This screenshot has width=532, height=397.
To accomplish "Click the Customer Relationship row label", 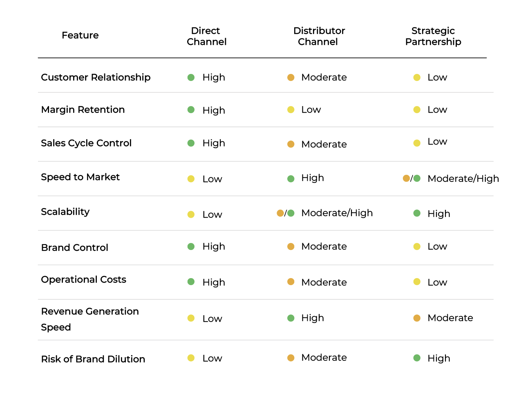I will (96, 77).
